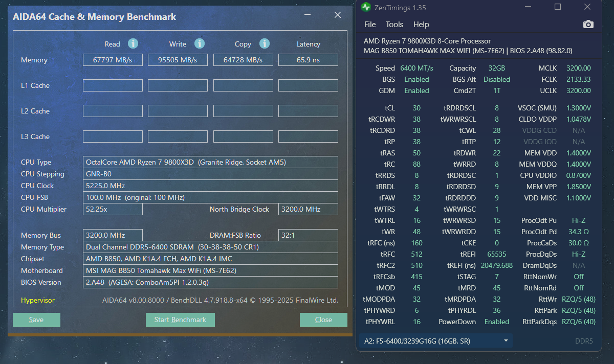Click the BGS Alt Disabled value
Screen dimensions: 614x364
(496, 79)
